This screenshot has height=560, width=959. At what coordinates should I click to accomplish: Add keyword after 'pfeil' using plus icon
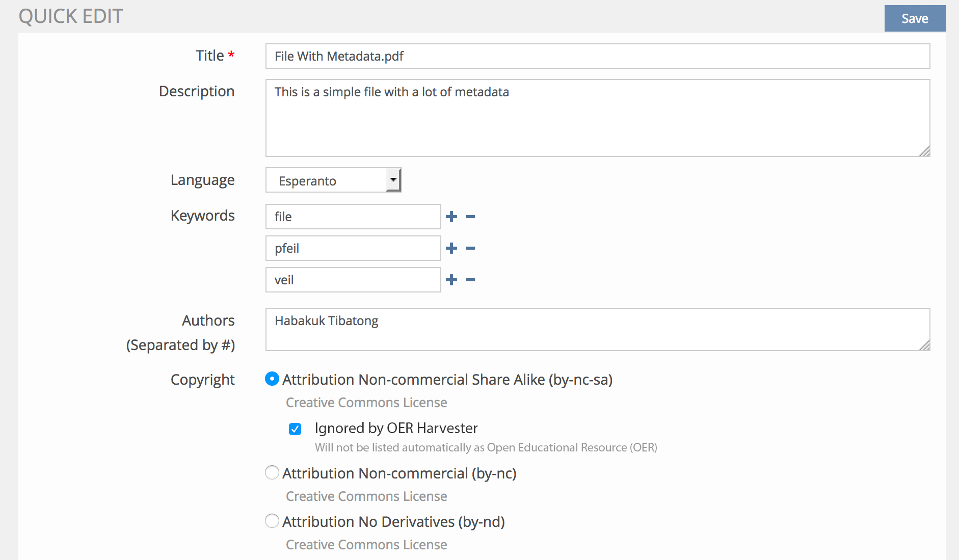tap(451, 248)
